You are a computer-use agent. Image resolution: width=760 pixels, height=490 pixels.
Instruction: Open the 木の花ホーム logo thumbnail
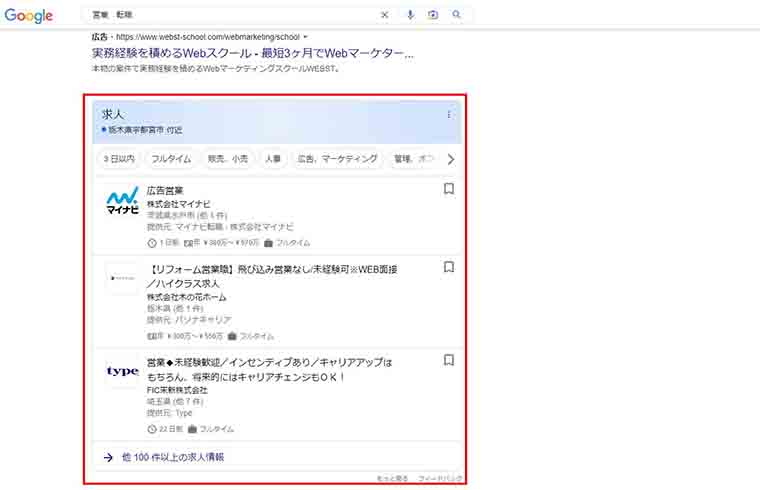pyautogui.click(x=123, y=278)
